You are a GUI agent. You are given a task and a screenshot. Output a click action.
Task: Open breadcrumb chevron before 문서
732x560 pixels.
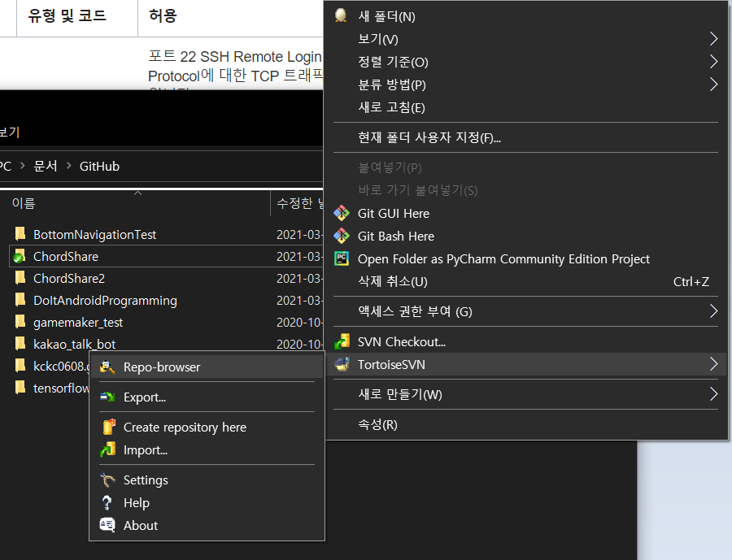tap(23, 166)
